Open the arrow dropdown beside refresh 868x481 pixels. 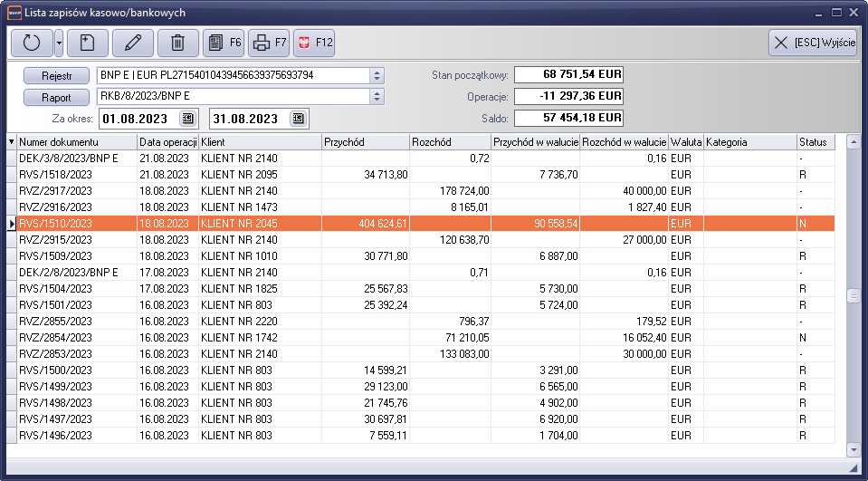(59, 43)
